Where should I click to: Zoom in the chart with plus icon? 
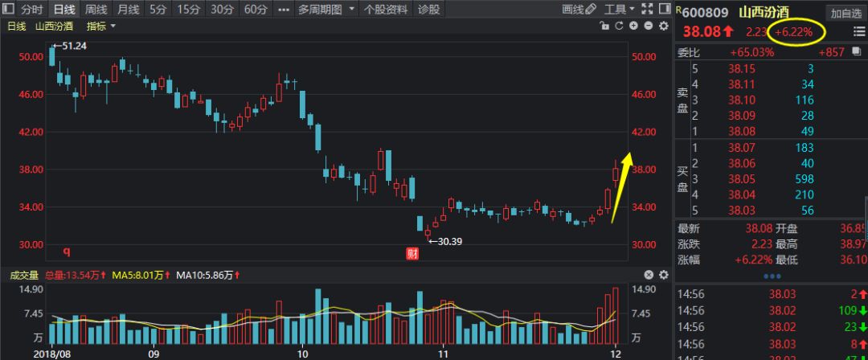pyautogui.click(x=634, y=26)
